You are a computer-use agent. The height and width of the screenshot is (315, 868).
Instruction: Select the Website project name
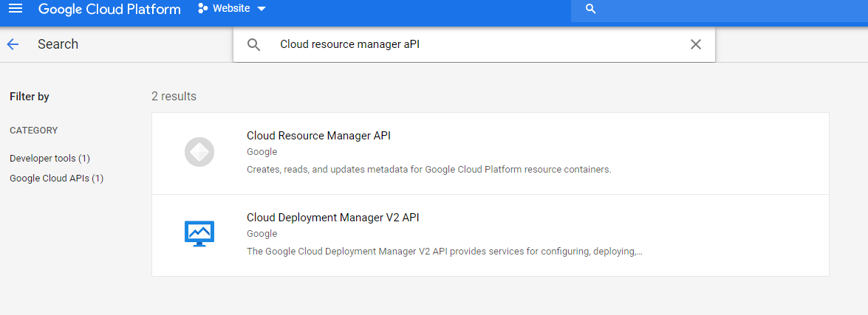click(231, 9)
